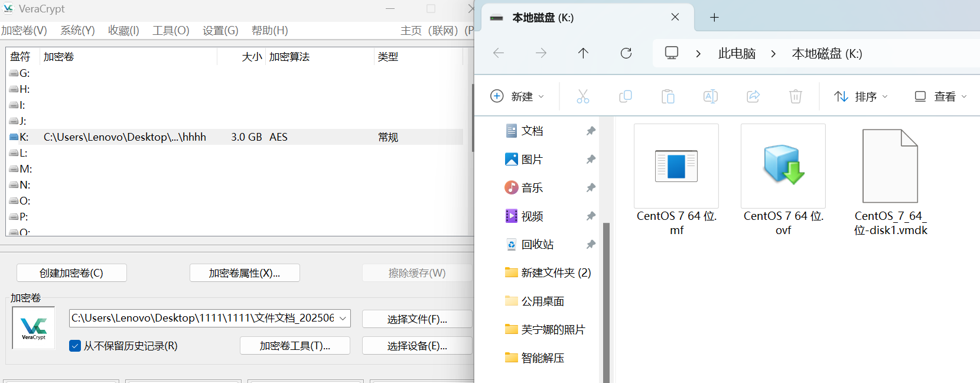Click the VeraCrypt logo in the volume section

pyautogui.click(x=34, y=327)
